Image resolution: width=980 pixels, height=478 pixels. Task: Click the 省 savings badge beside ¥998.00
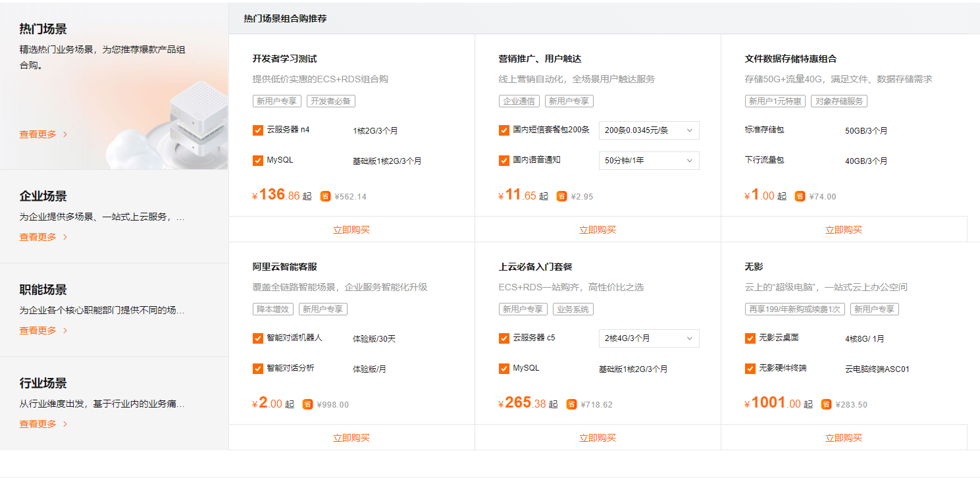pos(307,404)
